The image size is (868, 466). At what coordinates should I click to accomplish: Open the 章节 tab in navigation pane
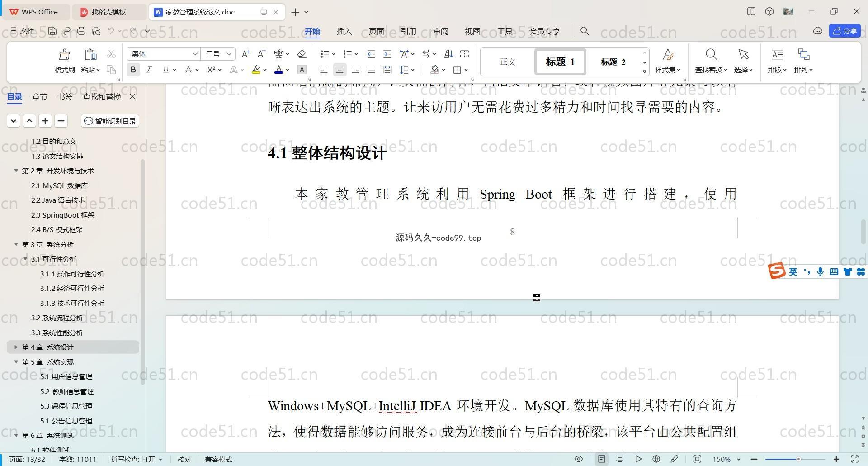39,96
